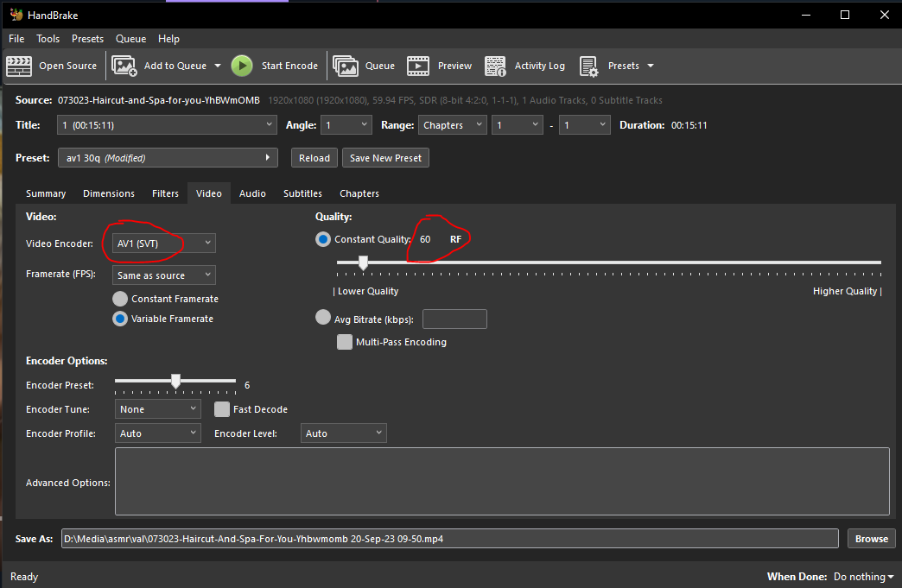Screen dimensions: 902x588
Task: Click the Open Source film icon
Action: (19, 66)
